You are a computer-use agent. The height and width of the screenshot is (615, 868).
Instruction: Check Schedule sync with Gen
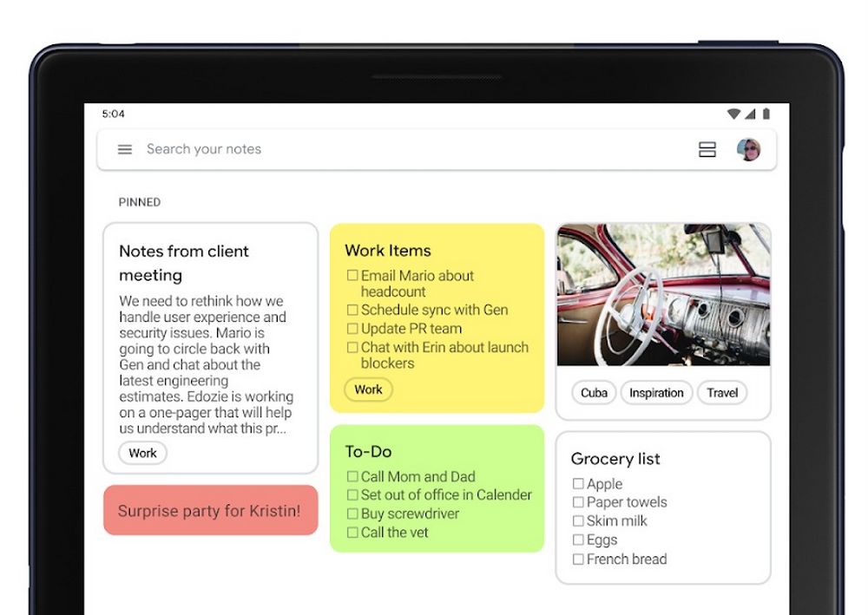click(352, 310)
